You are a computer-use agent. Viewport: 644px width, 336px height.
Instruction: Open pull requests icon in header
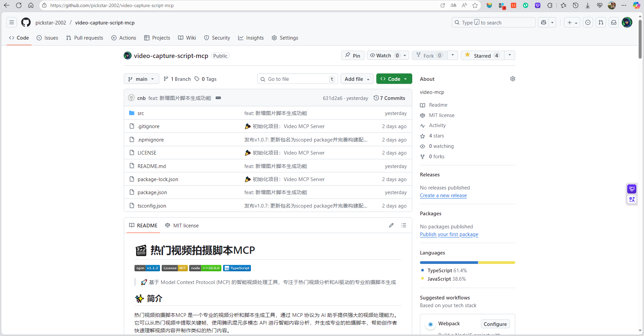point(601,22)
